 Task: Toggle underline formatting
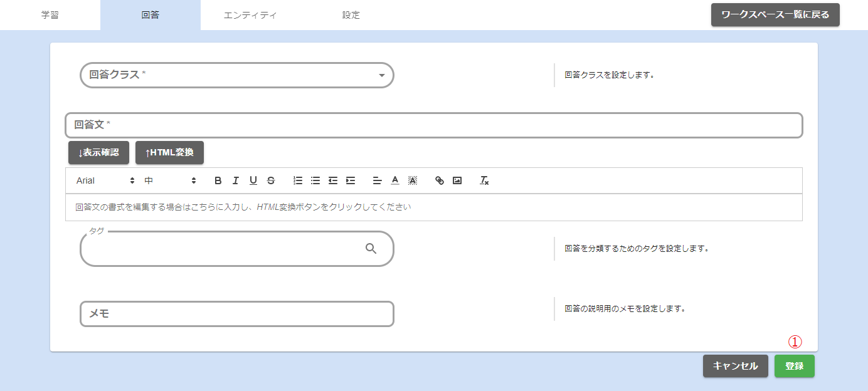pos(253,180)
